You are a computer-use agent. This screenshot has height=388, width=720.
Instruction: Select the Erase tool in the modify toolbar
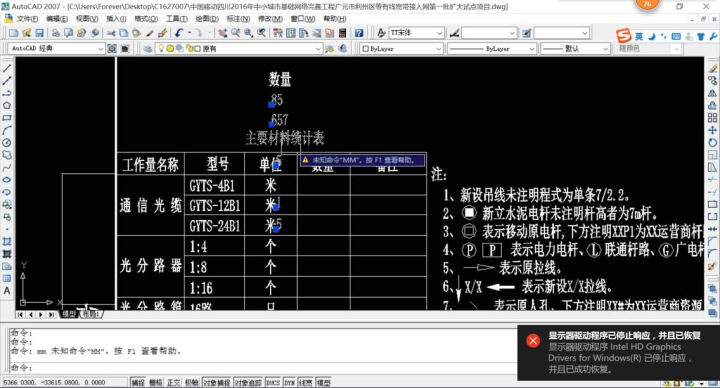(712, 68)
